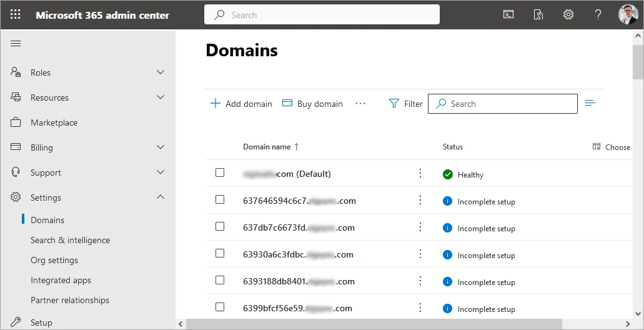This screenshot has width=644, height=330.
Task: Expand the Support section chevron
Action: tap(161, 172)
